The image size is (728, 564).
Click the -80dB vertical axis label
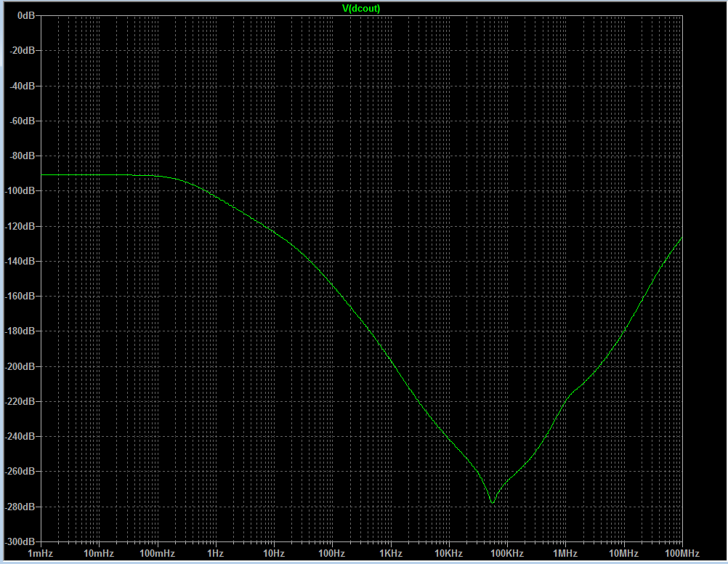(x=23, y=156)
